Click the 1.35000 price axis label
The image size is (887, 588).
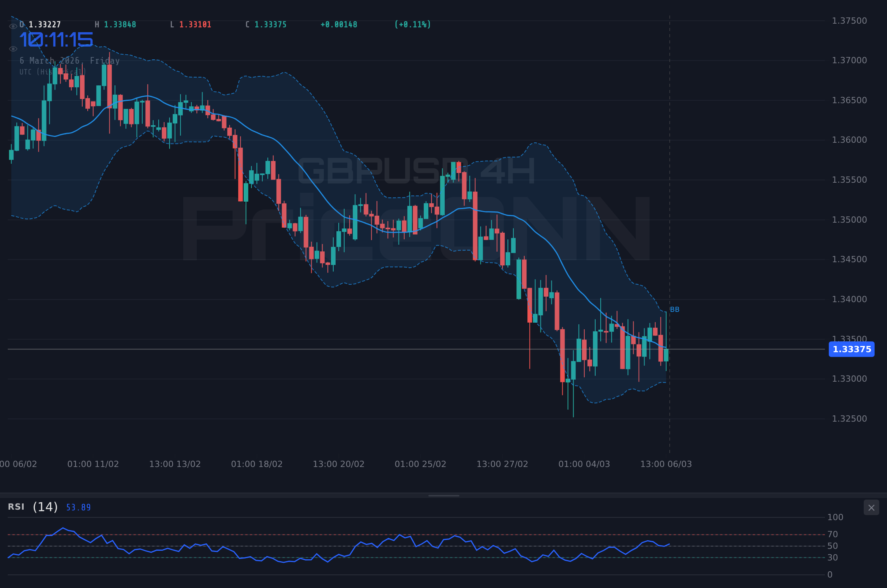point(849,220)
